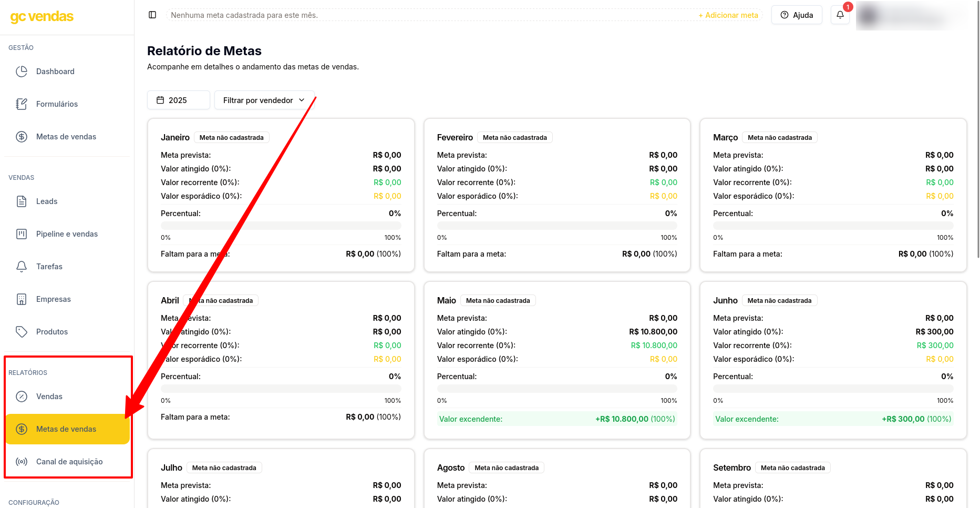Open the Leads section

[x=47, y=201]
